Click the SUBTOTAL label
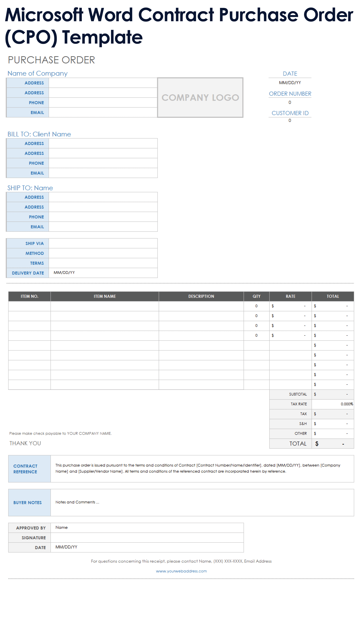The width and height of the screenshot is (364, 619). tap(298, 394)
